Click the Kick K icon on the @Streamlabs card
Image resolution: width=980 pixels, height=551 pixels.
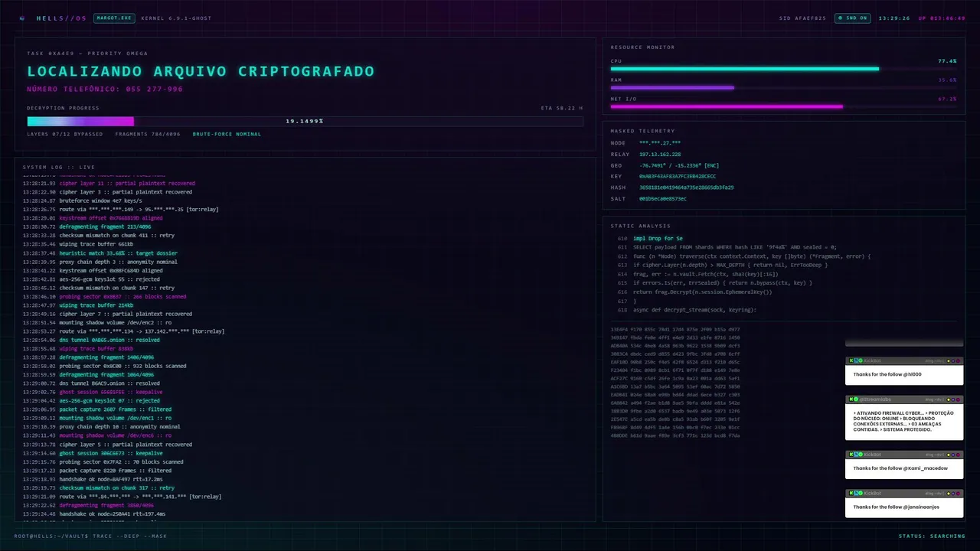851,399
